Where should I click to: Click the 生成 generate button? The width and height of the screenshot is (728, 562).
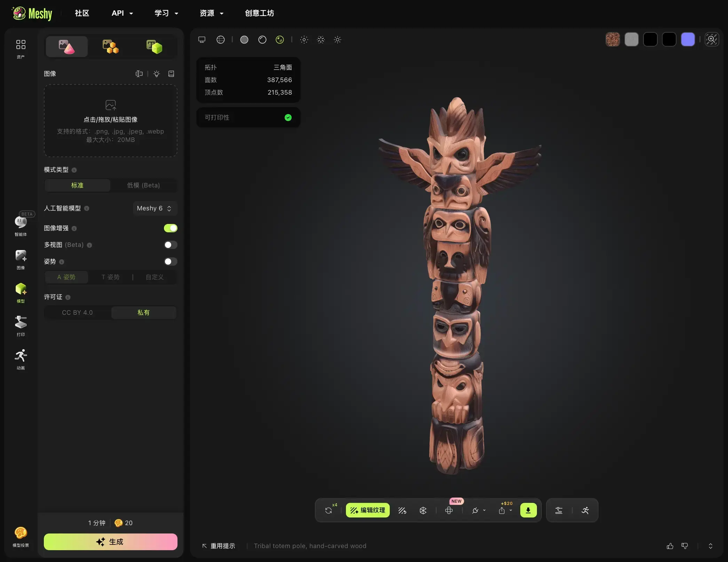point(111,541)
